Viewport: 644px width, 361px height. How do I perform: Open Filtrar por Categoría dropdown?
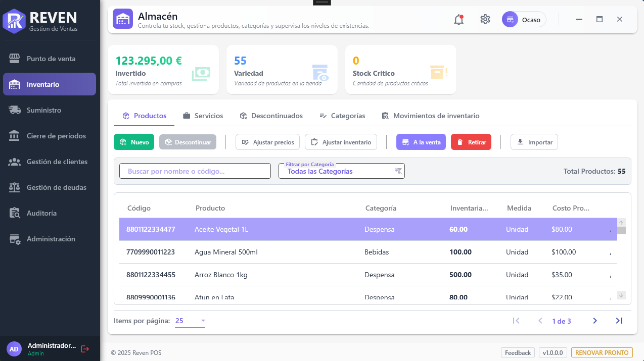[x=336, y=171]
